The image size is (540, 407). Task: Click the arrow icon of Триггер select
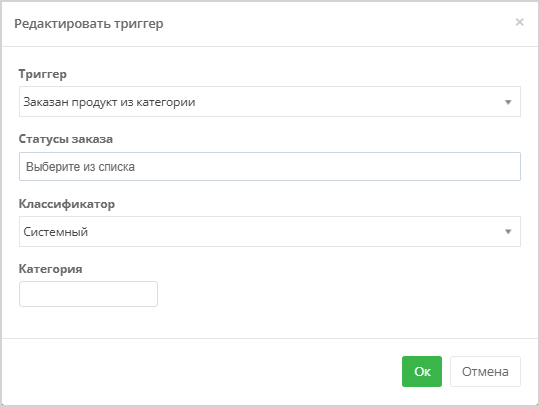pos(508,102)
